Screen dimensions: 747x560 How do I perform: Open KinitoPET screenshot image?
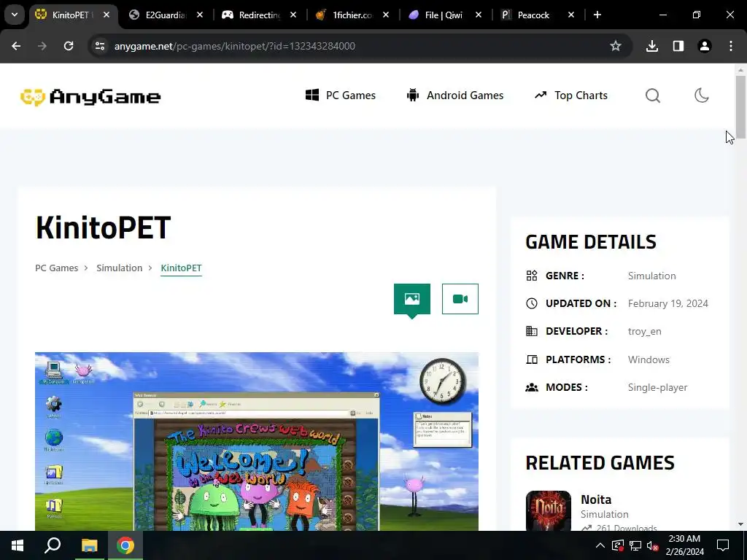(x=256, y=441)
